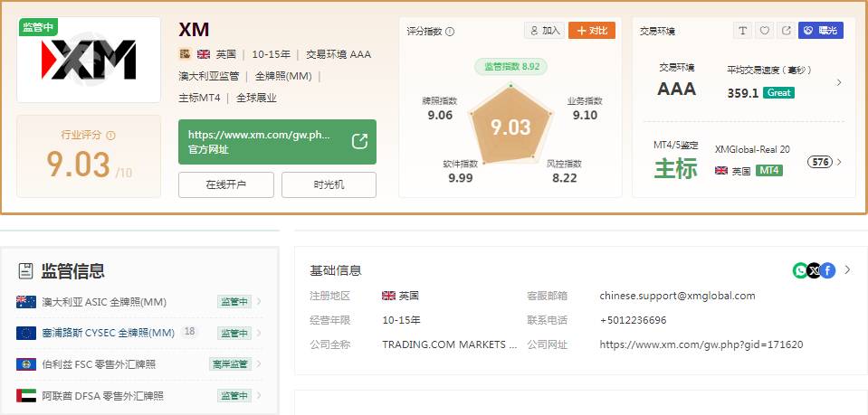Click the phone number +5012236696

tap(633, 320)
